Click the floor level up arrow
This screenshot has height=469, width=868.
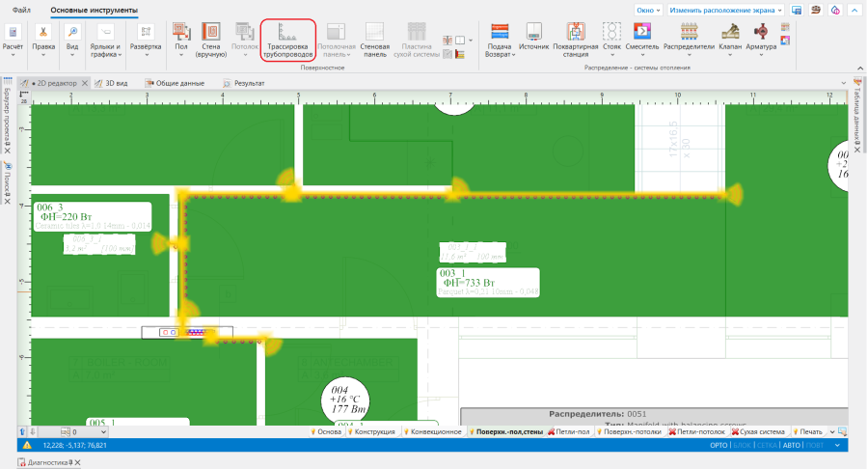point(22,432)
